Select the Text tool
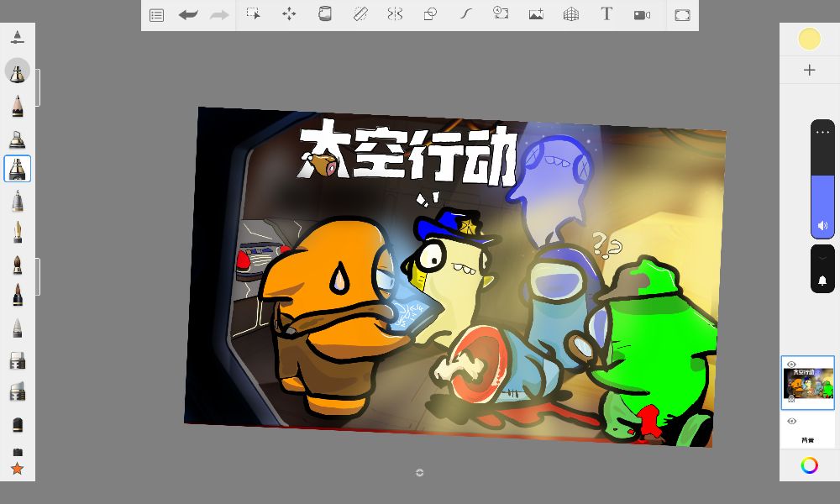Image resolution: width=840 pixels, height=504 pixels. coord(606,14)
